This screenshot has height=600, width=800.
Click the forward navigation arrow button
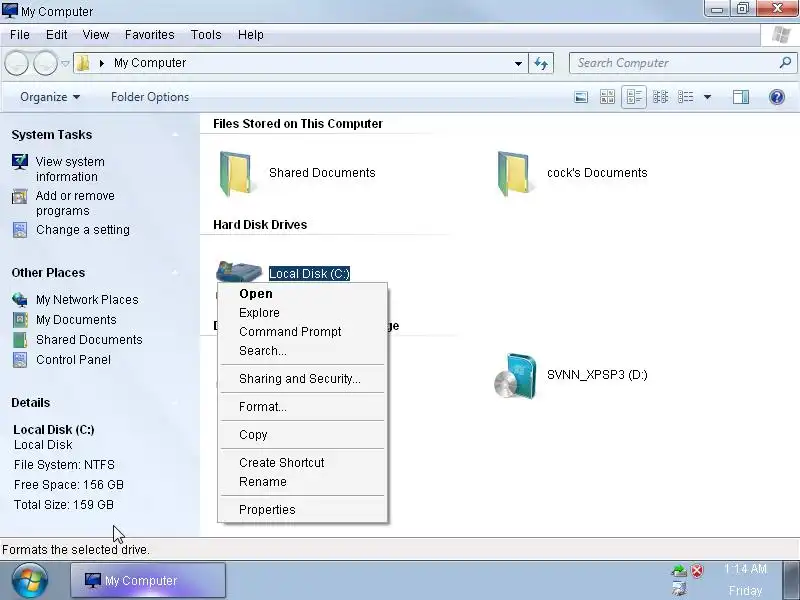click(45, 64)
